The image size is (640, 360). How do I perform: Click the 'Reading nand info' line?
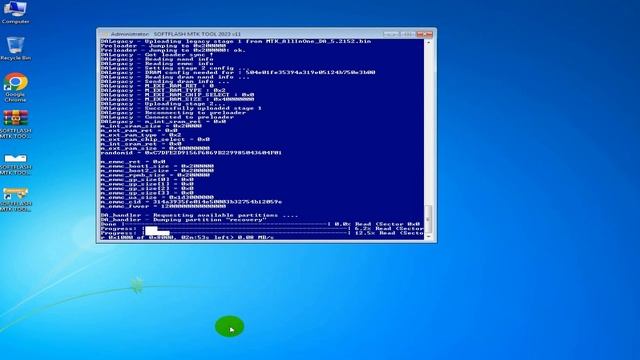point(157,59)
